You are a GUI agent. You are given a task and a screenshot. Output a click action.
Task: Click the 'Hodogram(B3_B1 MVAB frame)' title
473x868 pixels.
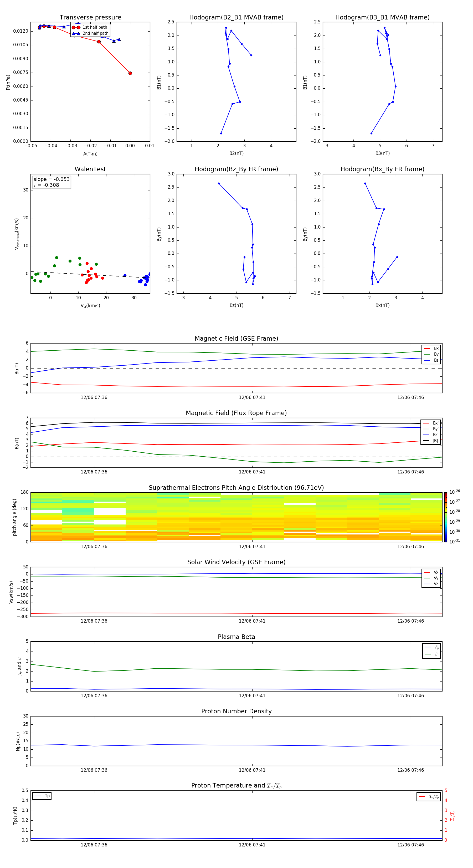(x=382, y=18)
